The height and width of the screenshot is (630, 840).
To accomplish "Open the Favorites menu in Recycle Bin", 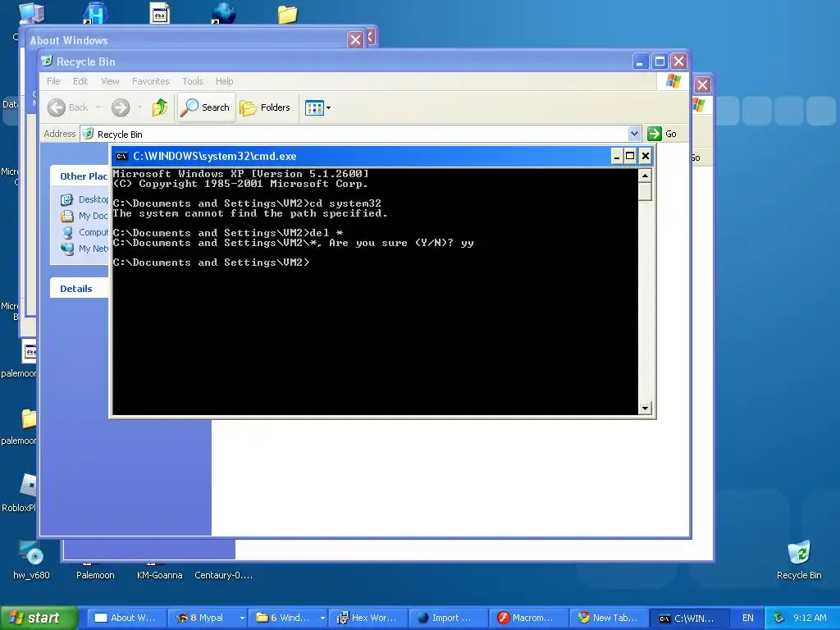I will [x=151, y=81].
